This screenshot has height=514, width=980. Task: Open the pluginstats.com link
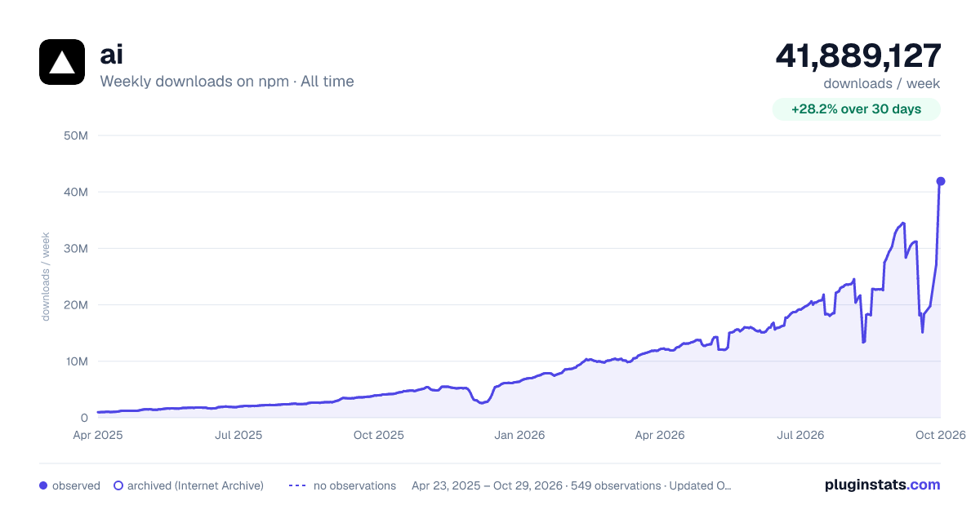click(x=883, y=485)
